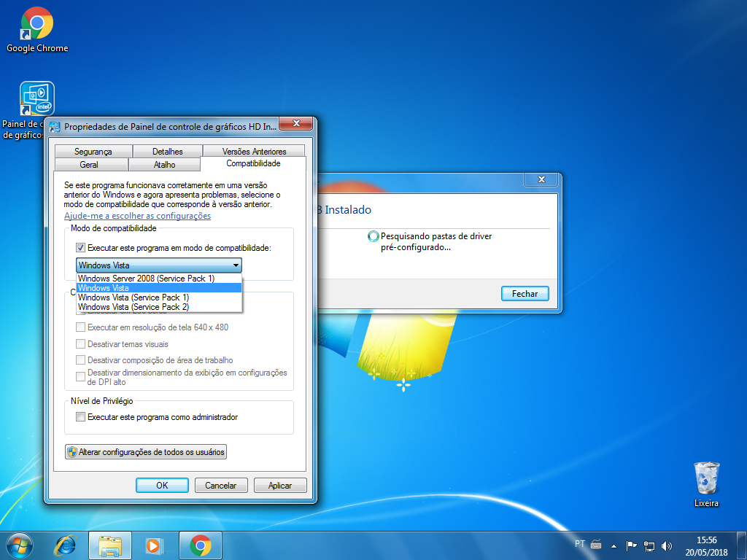Open the Action Center flag icon

631,545
